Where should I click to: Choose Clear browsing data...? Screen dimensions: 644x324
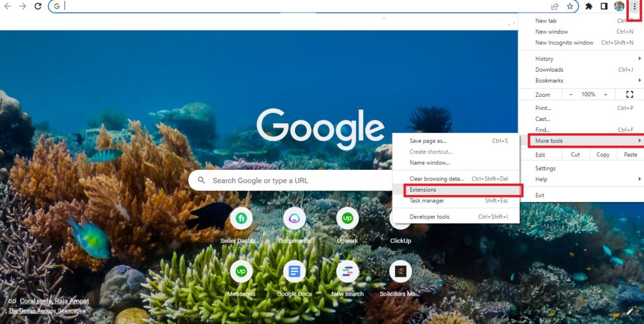coord(456,179)
